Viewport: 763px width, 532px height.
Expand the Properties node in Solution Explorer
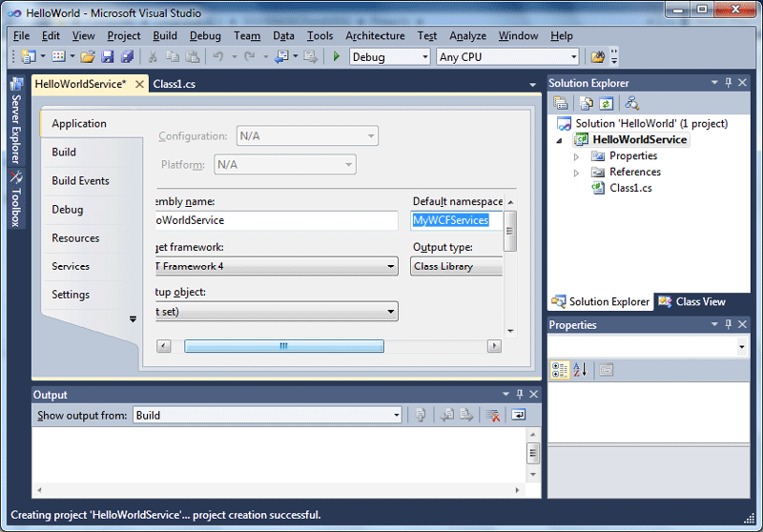pos(576,156)
